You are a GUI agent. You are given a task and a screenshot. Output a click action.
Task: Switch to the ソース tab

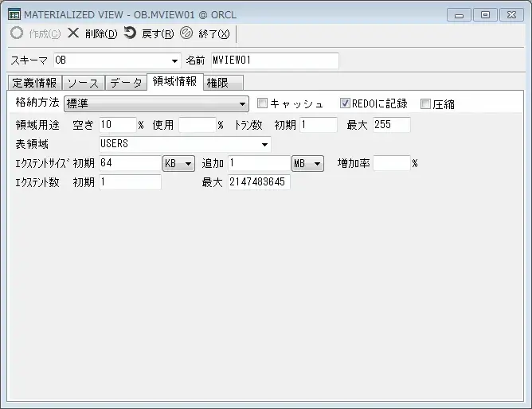coord(84,83)
